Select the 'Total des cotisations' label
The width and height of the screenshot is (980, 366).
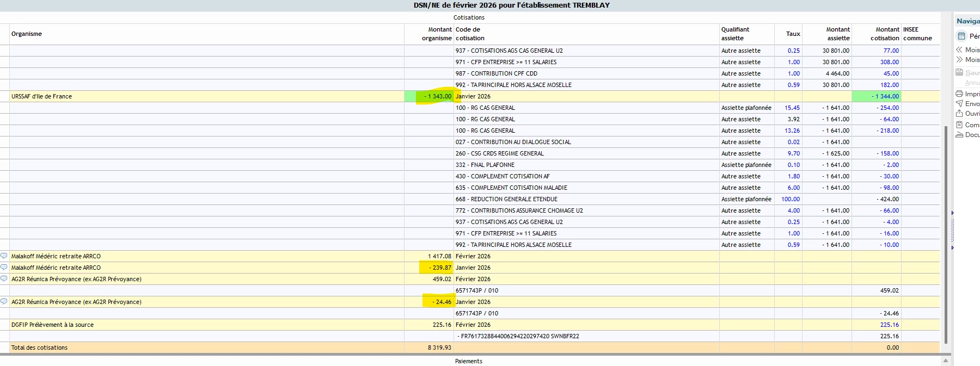(39, 348)
